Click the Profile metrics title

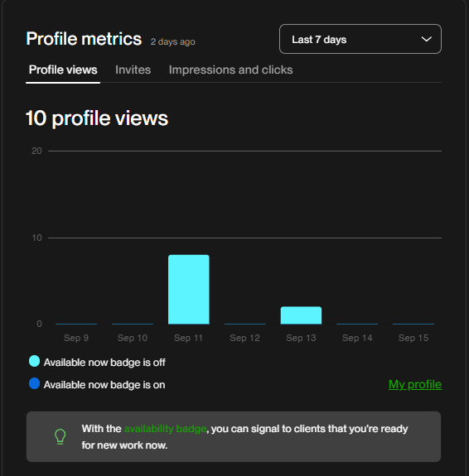[84, 39]
